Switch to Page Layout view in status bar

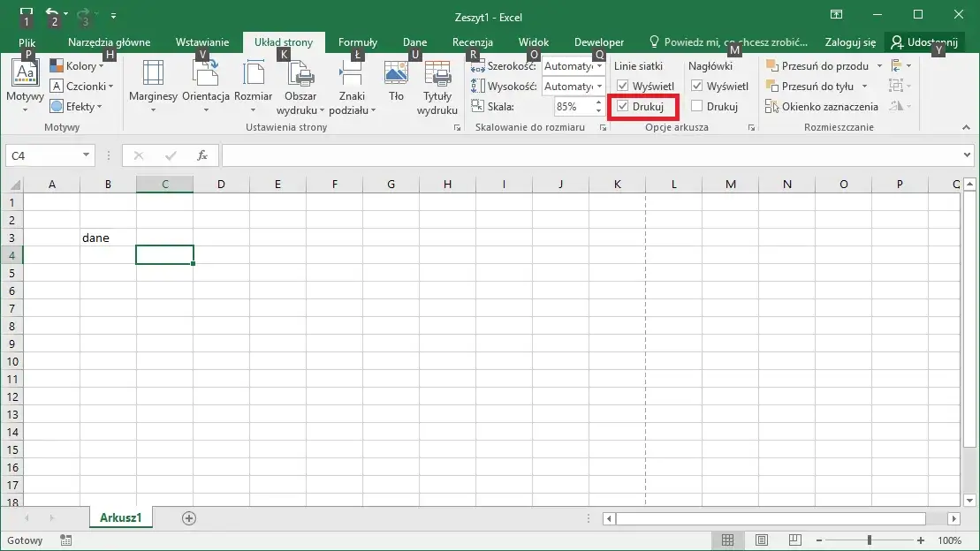[761, 540]
